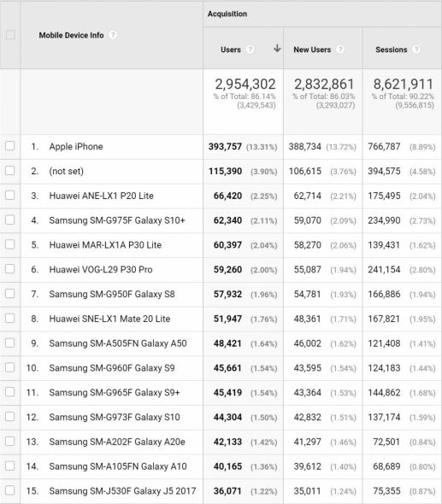
Task: Open Samsung SM-G960F Galaxy S9 link
Action: (112, 367)
